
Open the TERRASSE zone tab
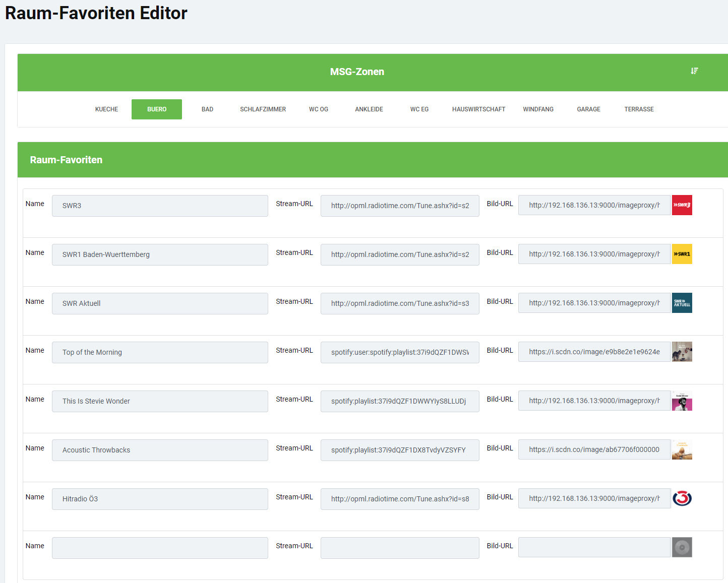[639, 109]
